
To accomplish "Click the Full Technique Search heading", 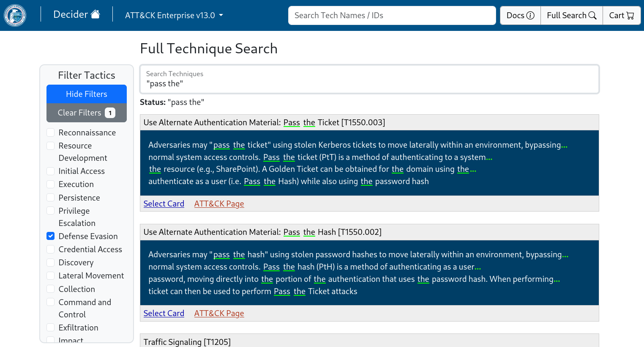I will click(209, 48).
